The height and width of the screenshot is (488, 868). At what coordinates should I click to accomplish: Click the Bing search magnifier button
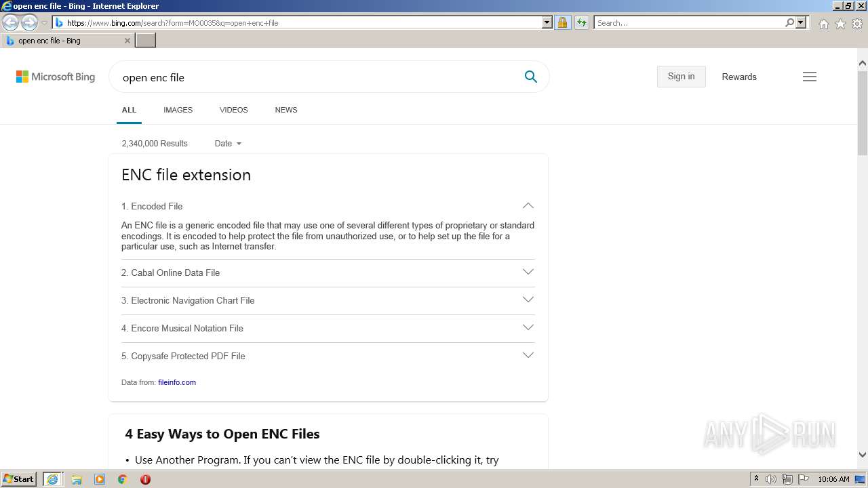click(x=531, y=77)
